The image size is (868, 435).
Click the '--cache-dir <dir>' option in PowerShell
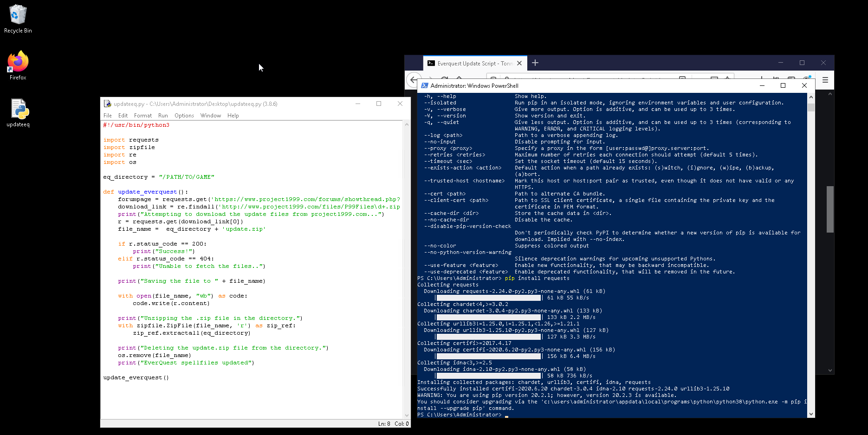tap(451, 214)
